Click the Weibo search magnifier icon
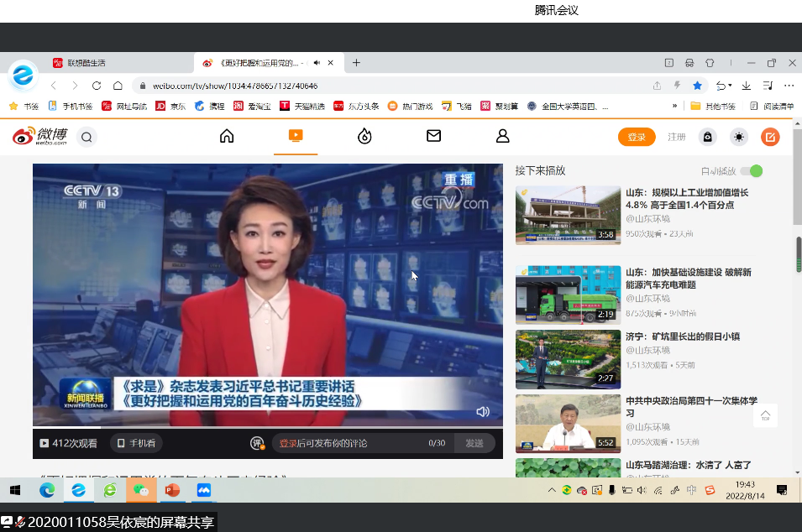This screenshot has width=802, height=532. (86, 137)
